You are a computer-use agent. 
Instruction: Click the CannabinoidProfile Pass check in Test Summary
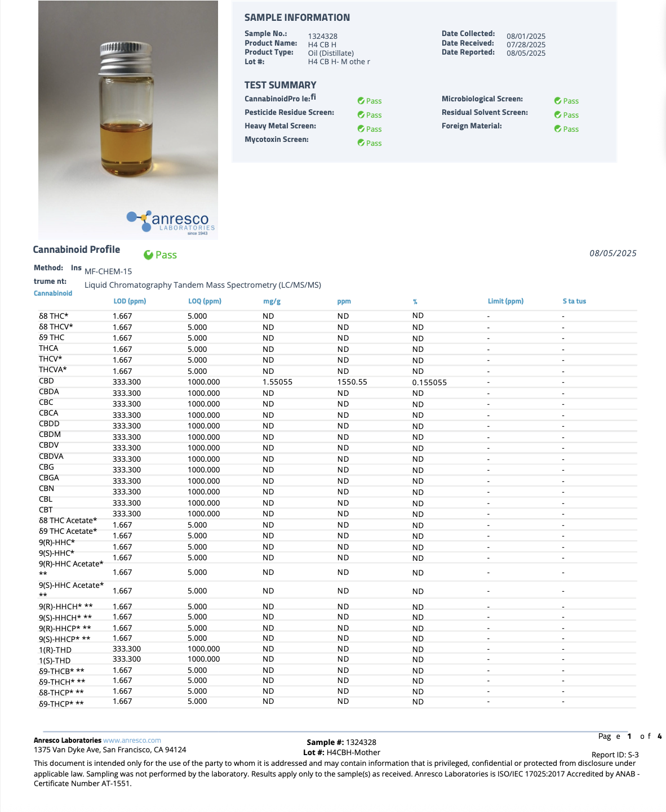(361, 101)
